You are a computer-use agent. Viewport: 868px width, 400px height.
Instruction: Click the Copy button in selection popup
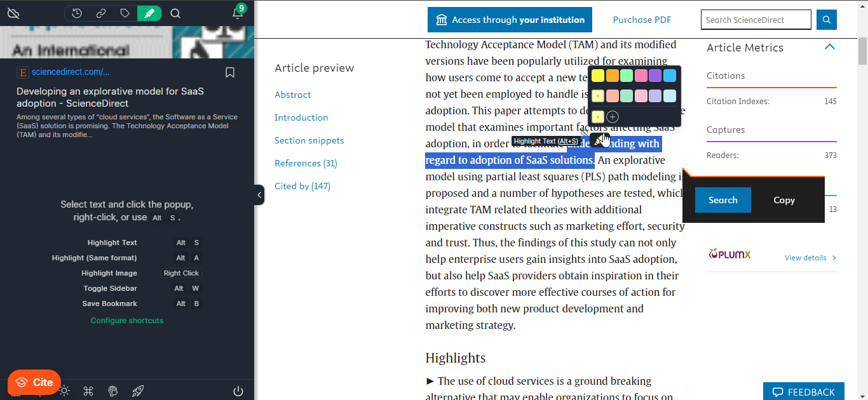(784, 200)
